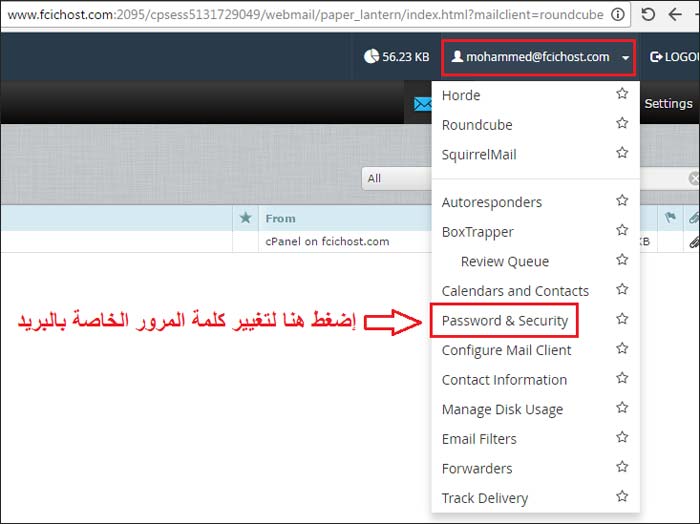Open Horde webmail client
The width and height of the screenshot is (700, 524).
point(461,95)
